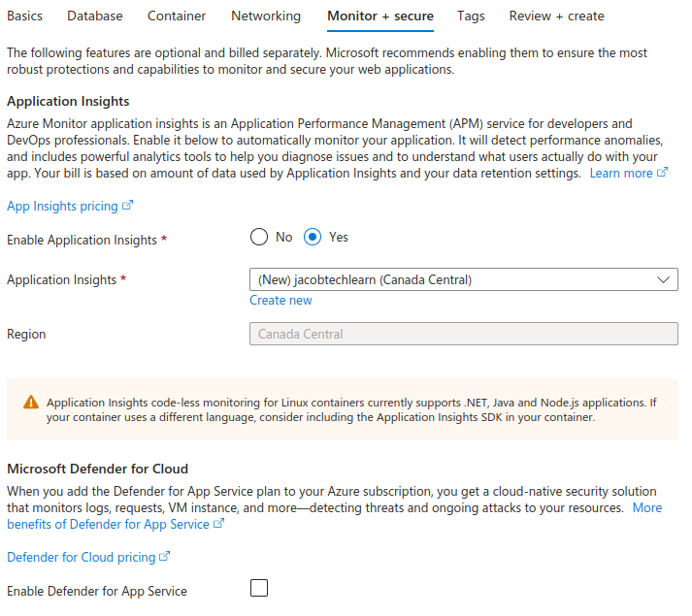
Task: Click the Application Insights dropdown chevron arrow
Action: 664,279
